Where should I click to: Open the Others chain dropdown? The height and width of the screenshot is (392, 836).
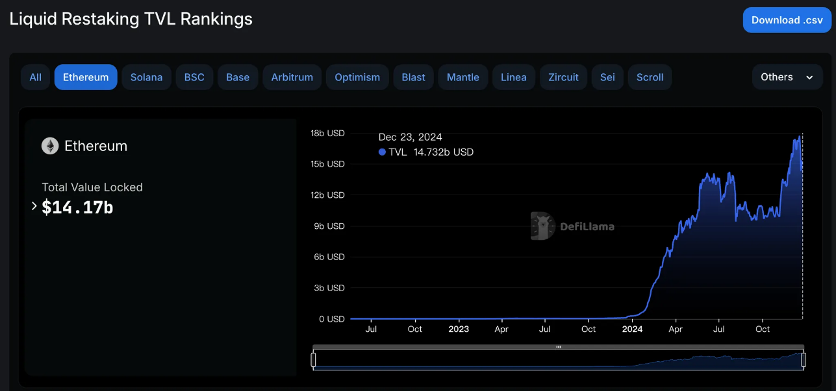pyautogui.click(x=787, y=77)
